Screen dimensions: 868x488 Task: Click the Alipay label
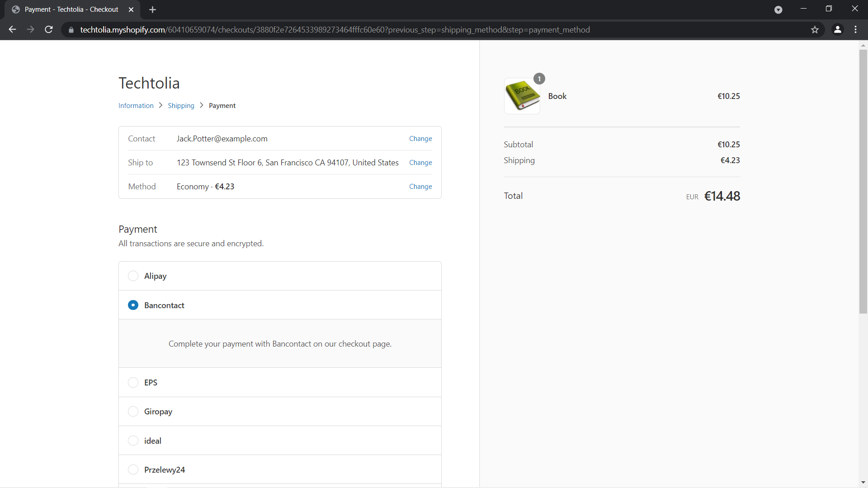click(155, 276)
